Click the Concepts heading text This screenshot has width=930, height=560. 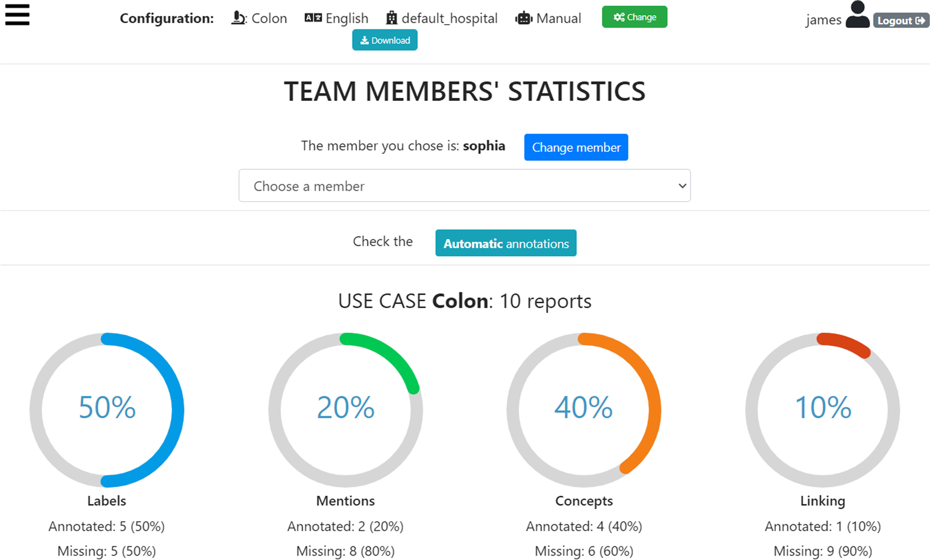[x=584, y=501]
